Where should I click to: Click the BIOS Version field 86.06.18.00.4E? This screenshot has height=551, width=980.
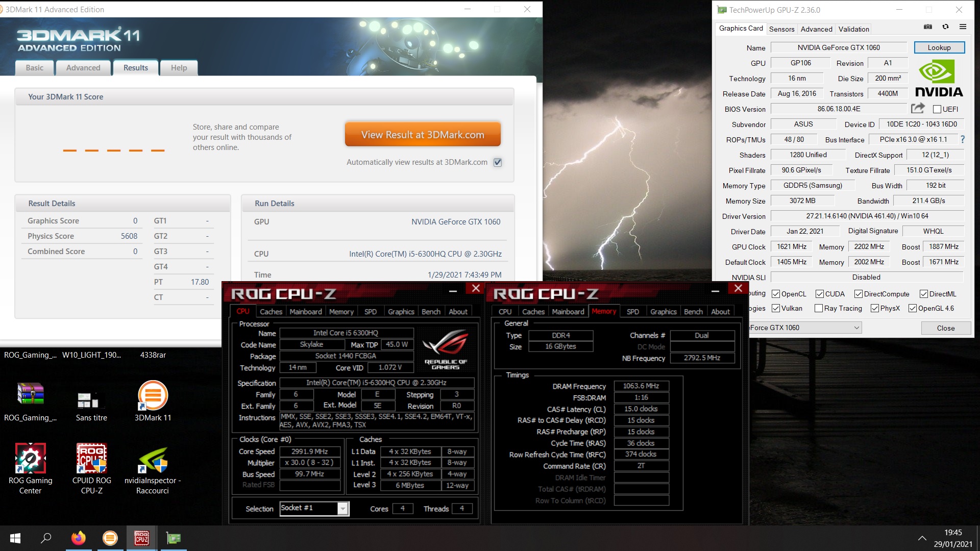click(838, 109)
